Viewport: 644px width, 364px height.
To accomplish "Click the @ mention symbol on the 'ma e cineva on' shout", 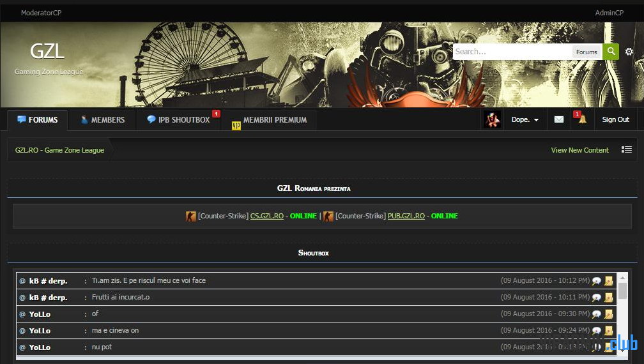I will pyautogui.click(x=22, y=331).
